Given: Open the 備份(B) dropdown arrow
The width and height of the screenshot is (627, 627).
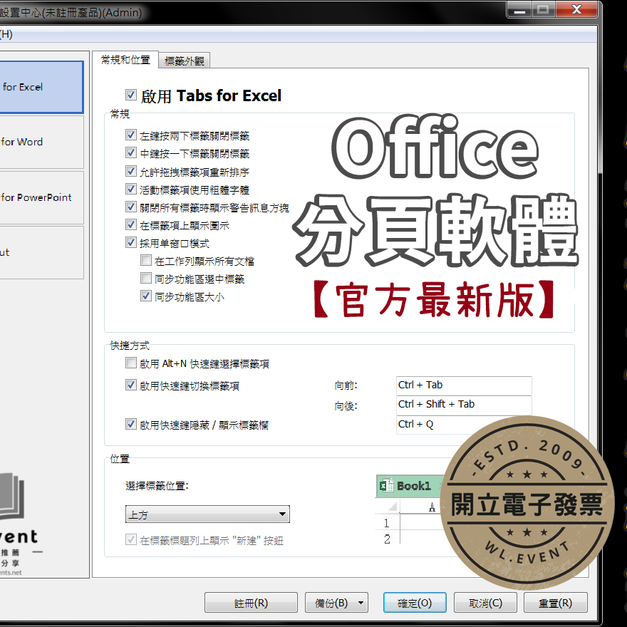Looking at the screenshot, I should pos(361,603).
